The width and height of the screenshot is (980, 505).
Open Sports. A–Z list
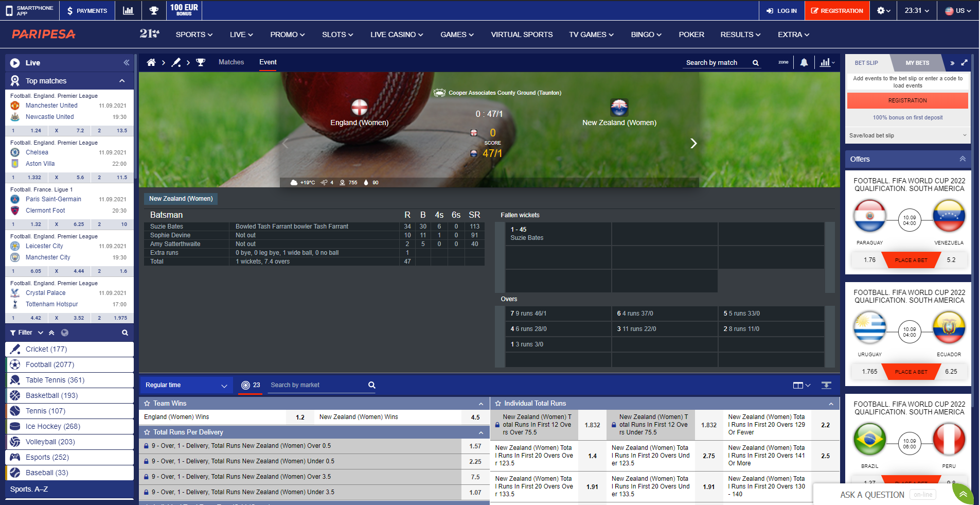pos(69,490)
